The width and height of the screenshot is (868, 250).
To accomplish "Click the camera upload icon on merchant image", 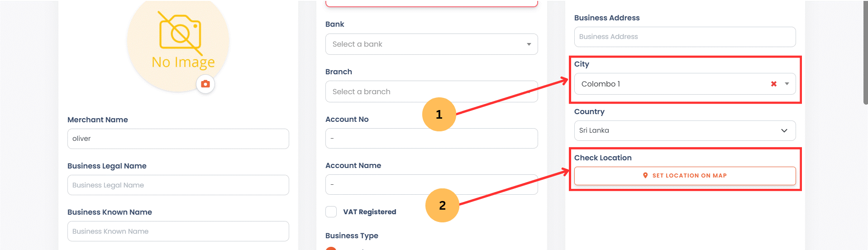I will point(205,84).
